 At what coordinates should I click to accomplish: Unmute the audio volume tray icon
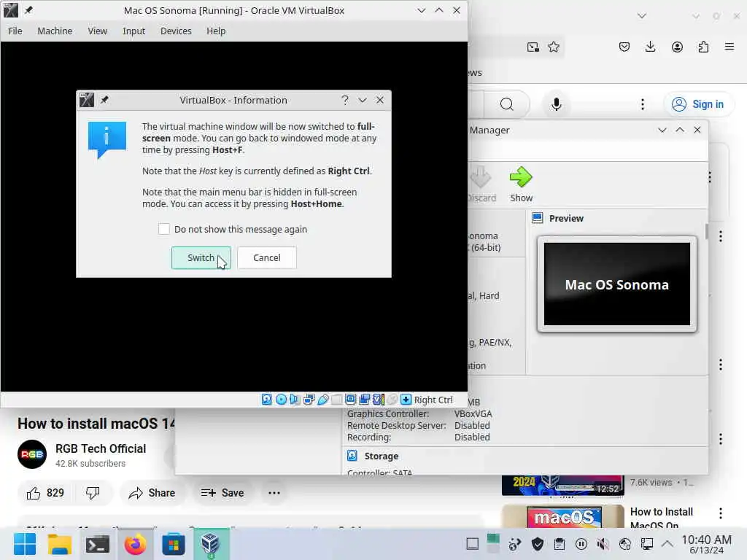[603, 544]
